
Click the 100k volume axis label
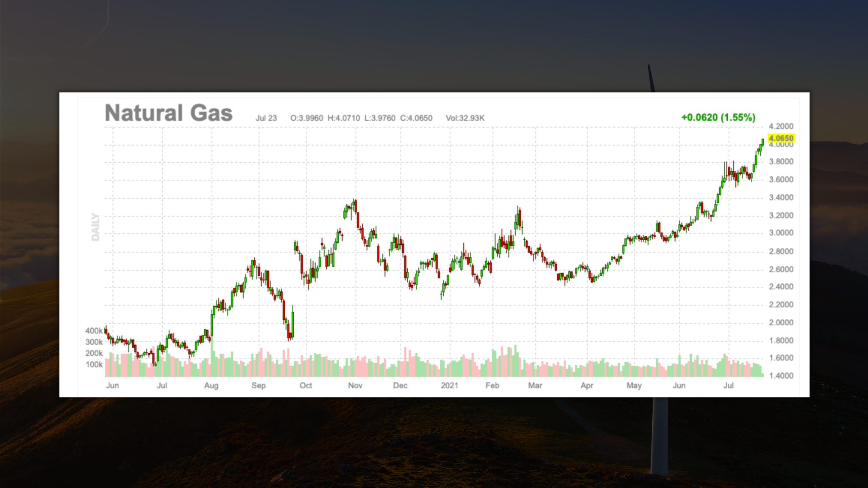(94, 364)
